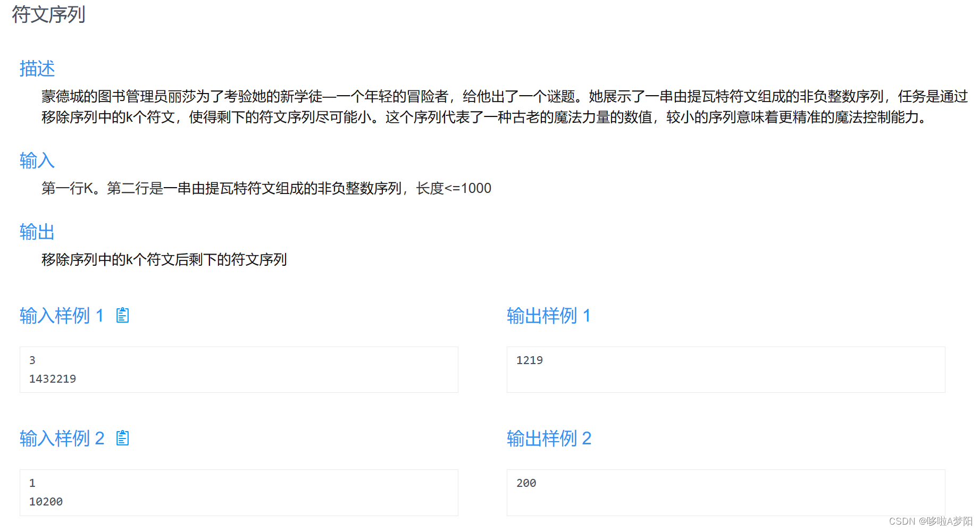Click the 输入样例 2 heading
The height and width of the screenshot is (531, 980).
pos(62,439)
